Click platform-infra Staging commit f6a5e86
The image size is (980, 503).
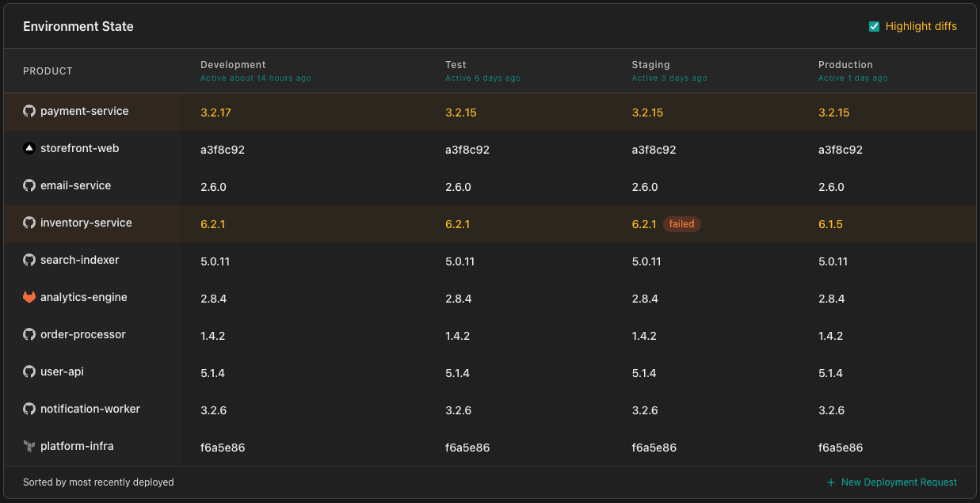tap(654, 448)
